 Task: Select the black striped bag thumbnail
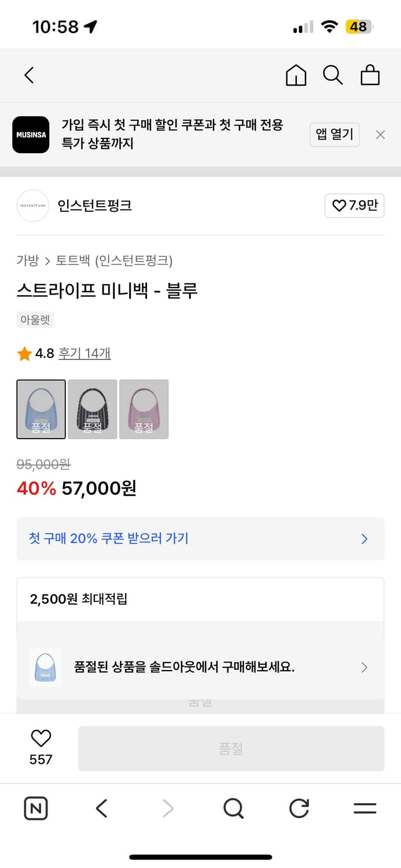[x=92, y=409]
